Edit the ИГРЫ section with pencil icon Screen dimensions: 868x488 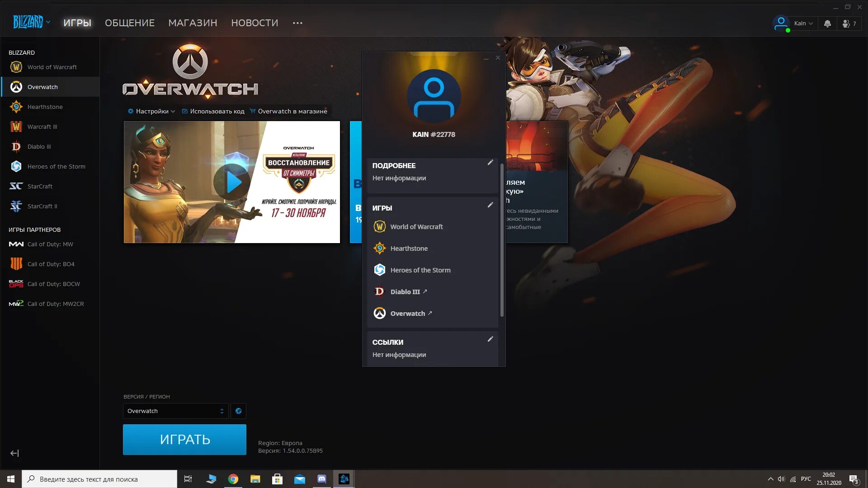(x=490, y=205)
